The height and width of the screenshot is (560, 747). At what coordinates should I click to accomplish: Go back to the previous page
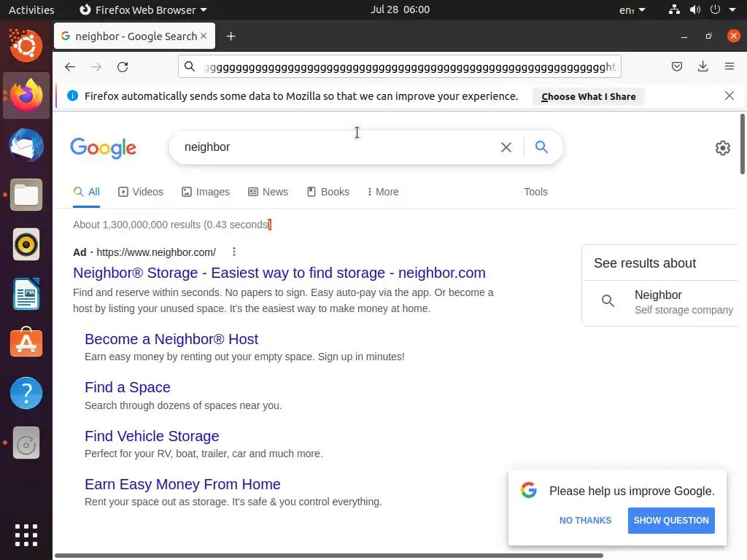[70, 66]
